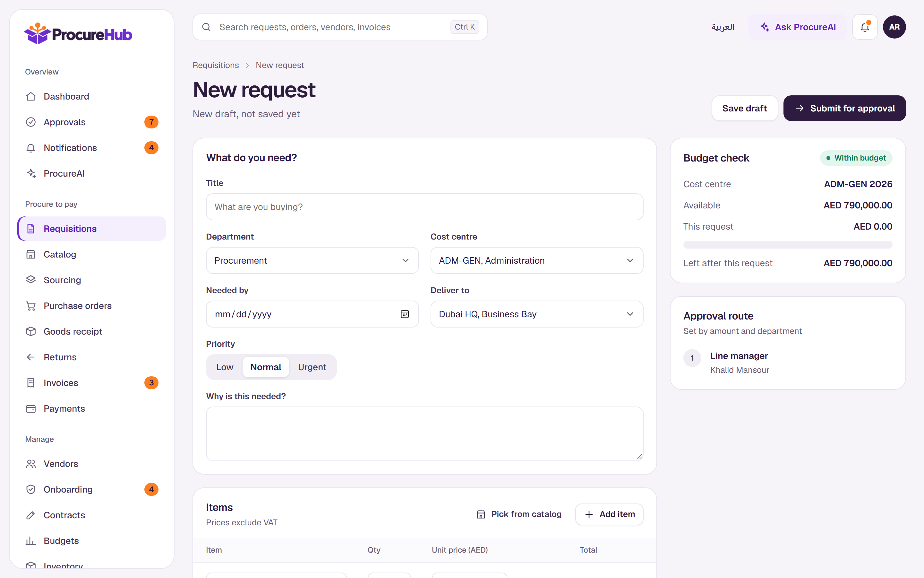Open the Cost centre dropdown
924x578 pixels.
click(x=536, y=260)
